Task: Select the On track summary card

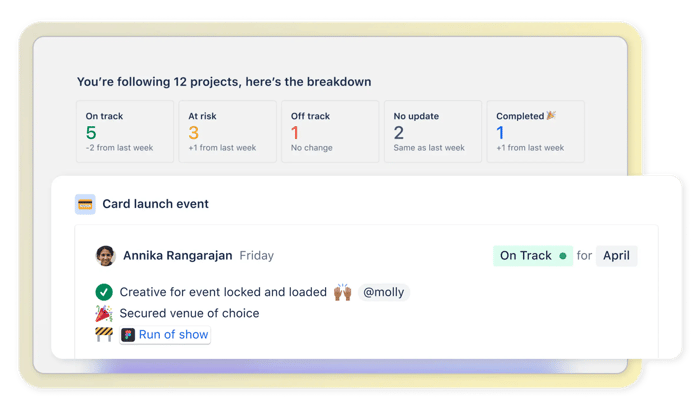Action: [x=125, y=131]
